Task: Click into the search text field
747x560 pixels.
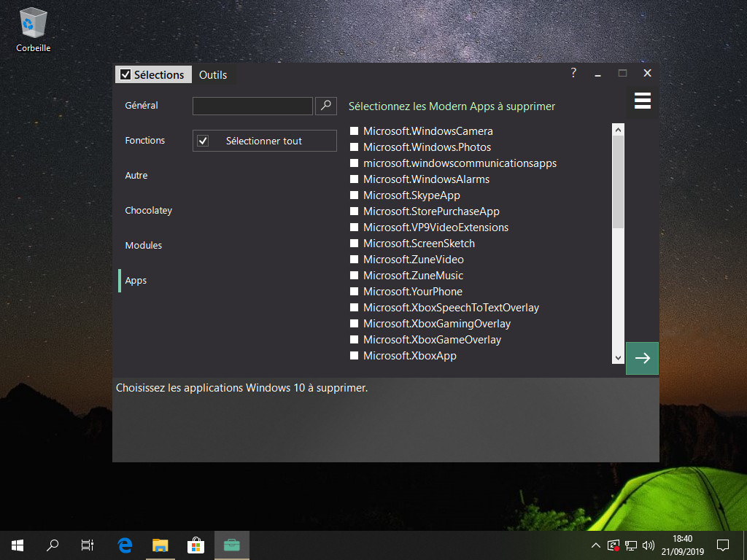Action: [x=252, y=106]
